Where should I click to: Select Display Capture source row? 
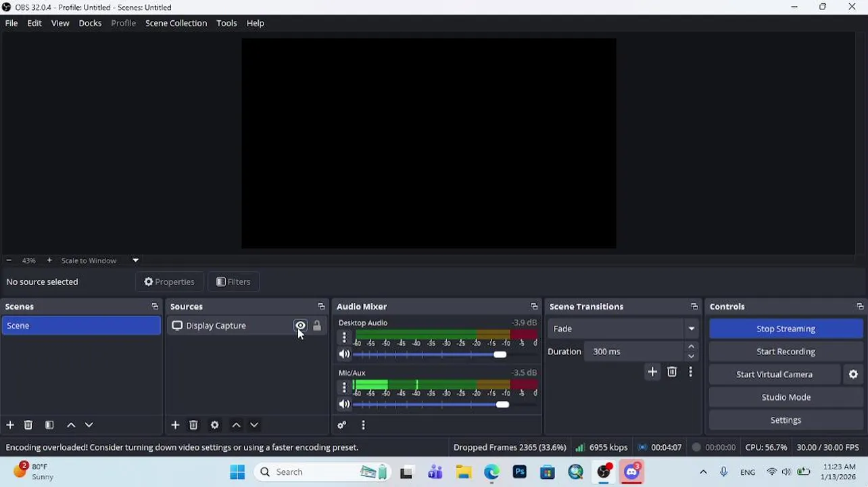coord(247,325)
